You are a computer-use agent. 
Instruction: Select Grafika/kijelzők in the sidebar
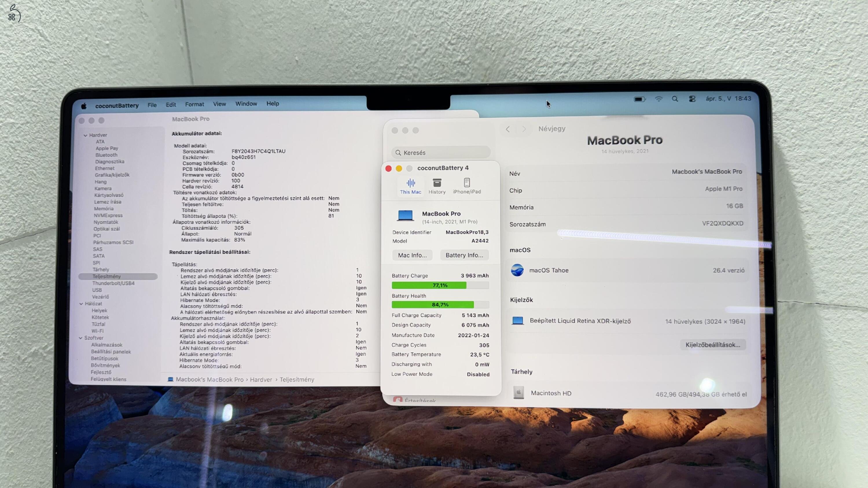[x=112, y=175]
